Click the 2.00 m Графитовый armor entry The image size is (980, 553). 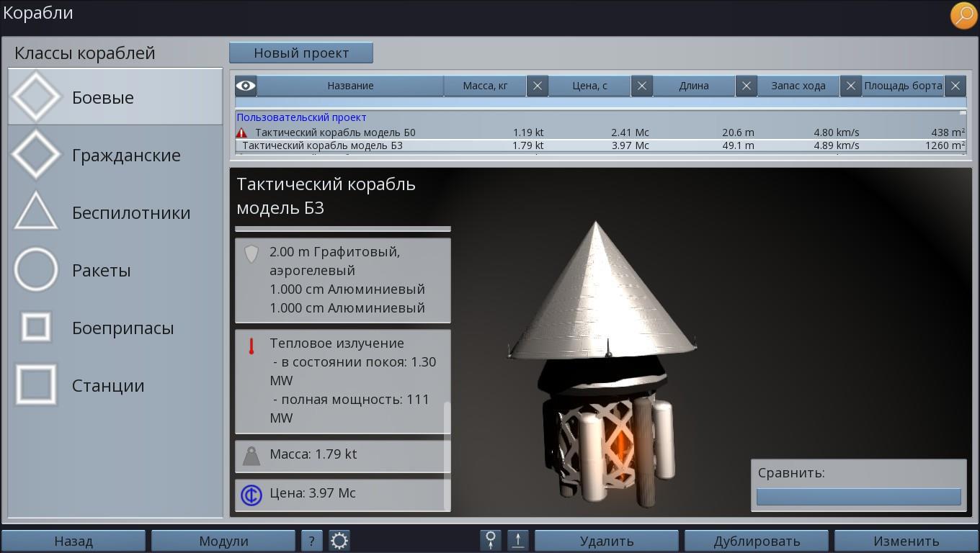tap(343, 280)
